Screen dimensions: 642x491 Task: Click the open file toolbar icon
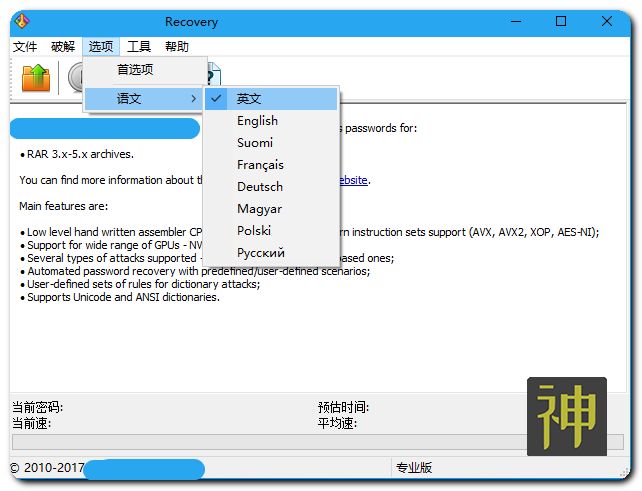pyautogui.click(x=36, y=78)
